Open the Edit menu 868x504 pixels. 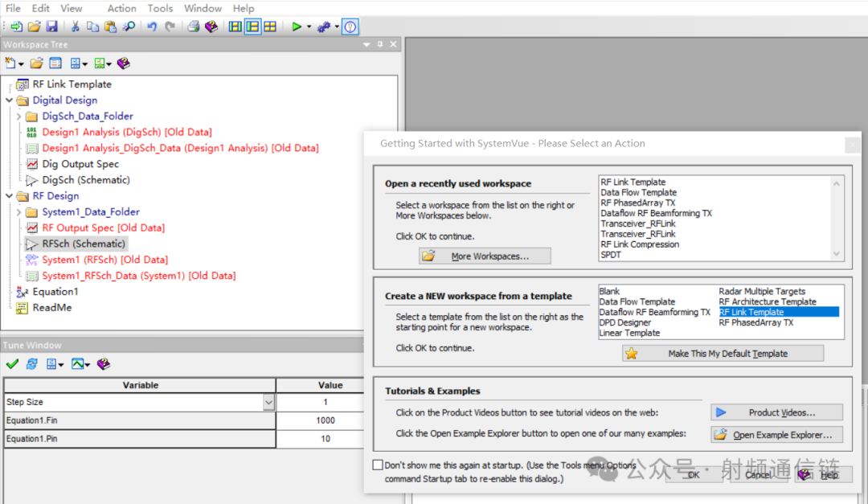tap(40, 8)
